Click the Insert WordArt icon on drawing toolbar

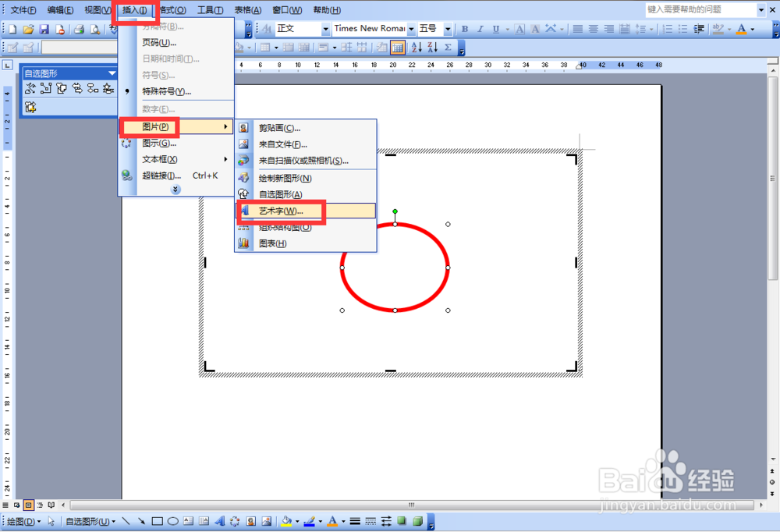pos(221,520)
